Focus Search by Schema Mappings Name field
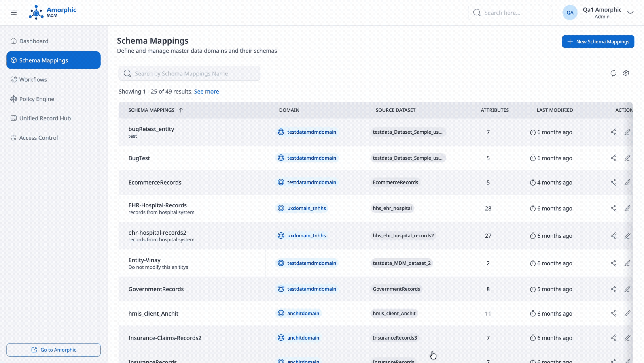 (x=189, y=73)
